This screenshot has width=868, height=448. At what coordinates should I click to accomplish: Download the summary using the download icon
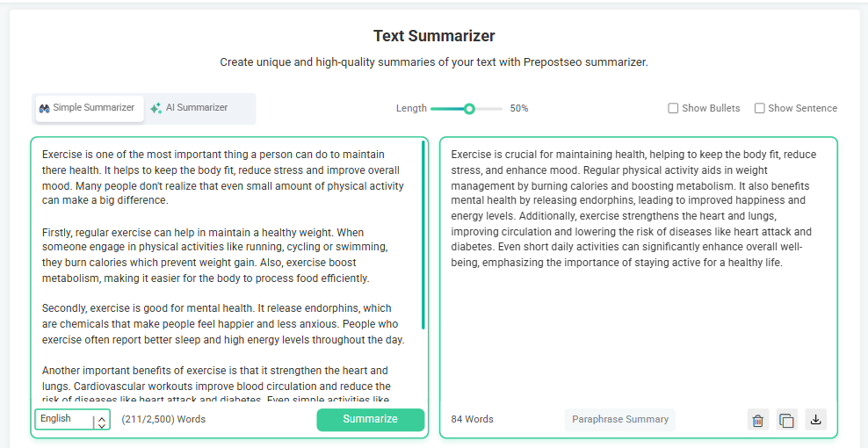pyautogui.click(x=815, y=420)
